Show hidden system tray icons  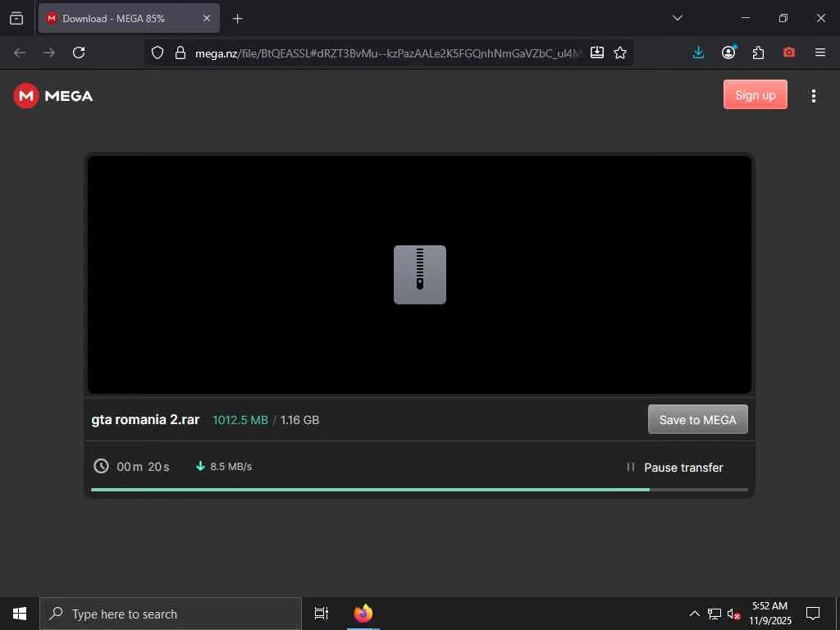694,614
